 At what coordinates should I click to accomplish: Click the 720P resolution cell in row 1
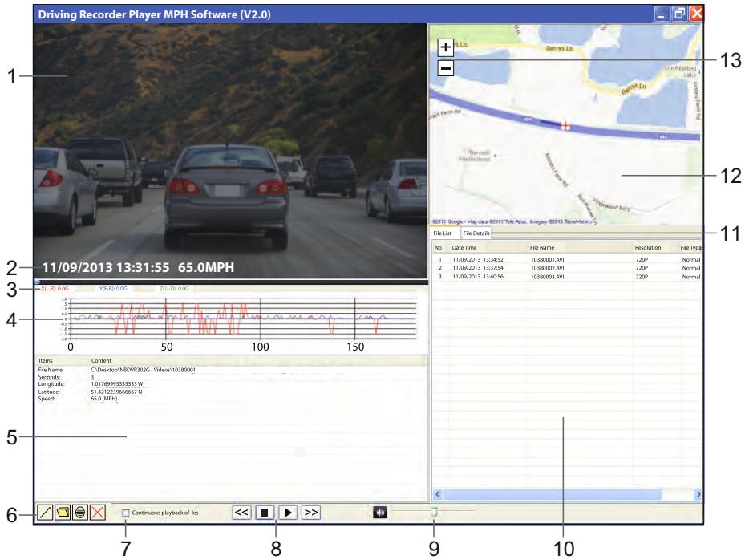point(642,260)
